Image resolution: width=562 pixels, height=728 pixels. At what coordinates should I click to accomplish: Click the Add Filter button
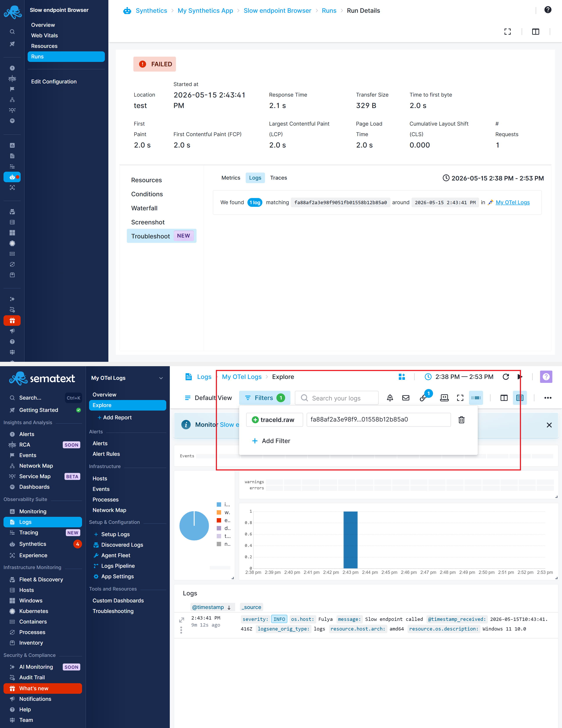[271, 441]
